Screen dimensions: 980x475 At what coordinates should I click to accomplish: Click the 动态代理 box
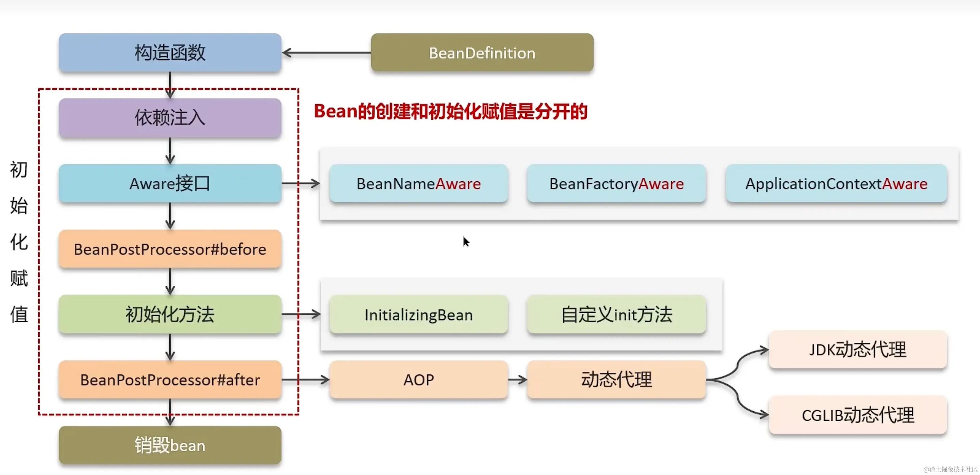coord(616,380)
